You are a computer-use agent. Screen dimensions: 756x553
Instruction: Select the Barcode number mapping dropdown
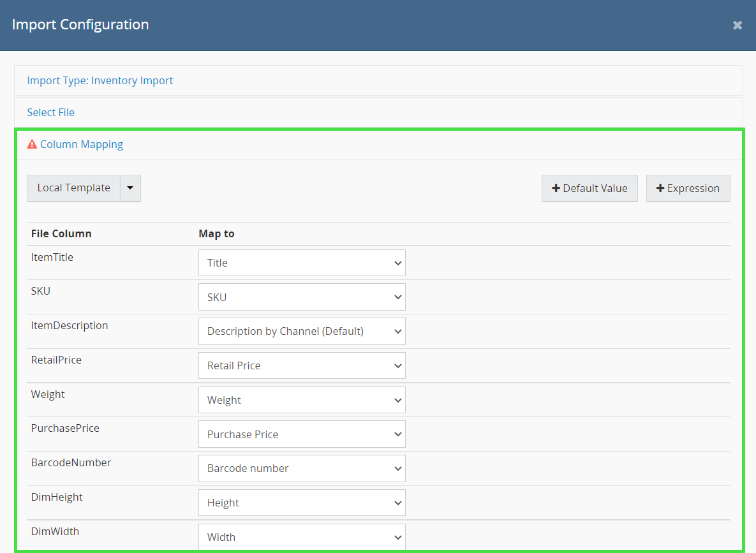(302, 468)
